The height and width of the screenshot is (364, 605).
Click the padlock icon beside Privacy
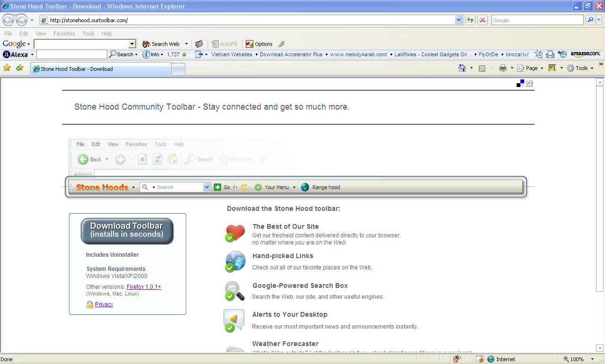point(90,304)
